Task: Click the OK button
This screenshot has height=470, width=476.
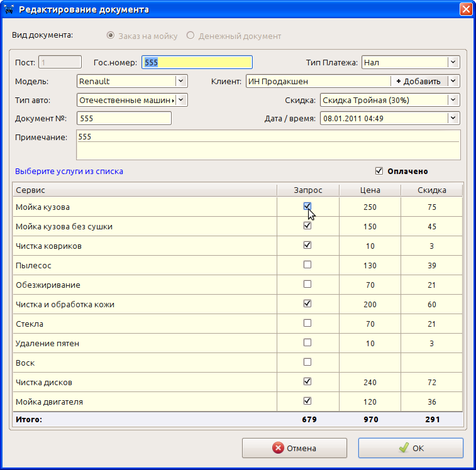Action: (x=411, y=448)
